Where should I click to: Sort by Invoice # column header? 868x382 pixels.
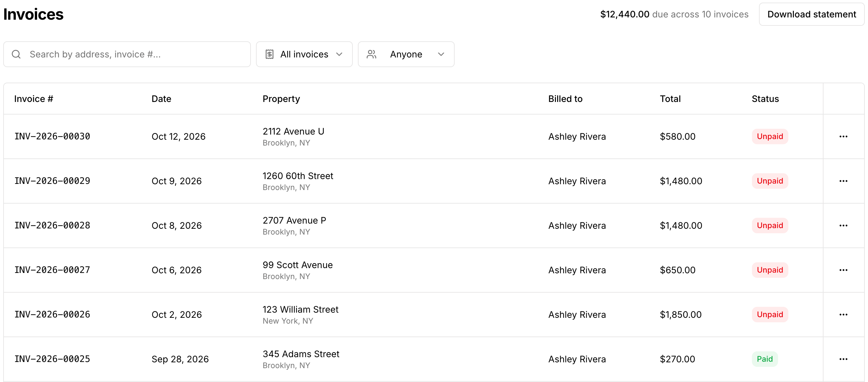(x=34, y=99)
